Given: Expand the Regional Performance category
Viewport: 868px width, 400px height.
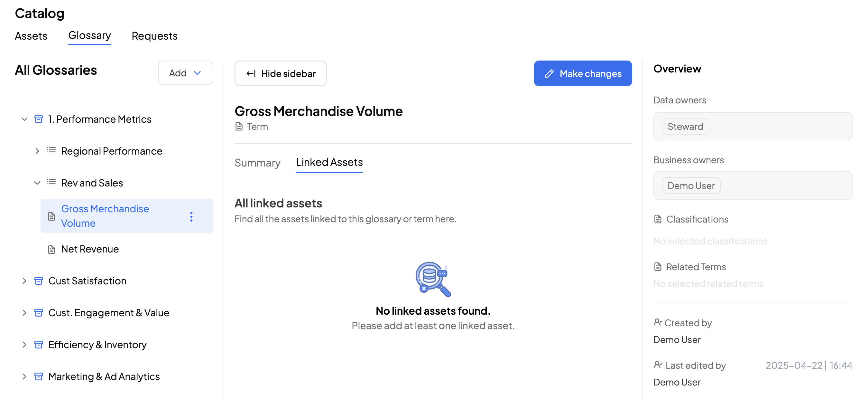Looking at the screenshot, I should pos(37,151).
